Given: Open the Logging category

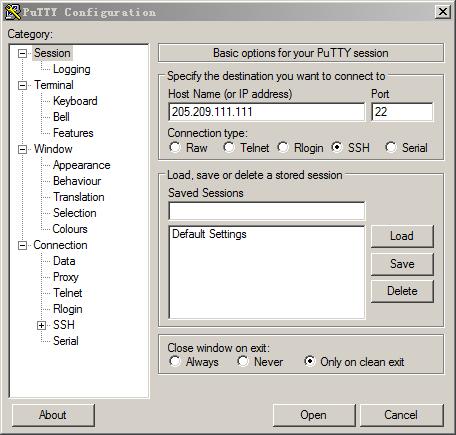Looking at the screenshot, I should [x=72, y=69].
